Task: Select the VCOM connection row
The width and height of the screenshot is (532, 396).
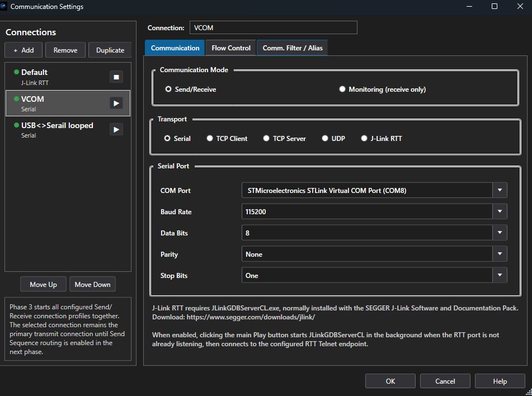Action: point(68,103)
